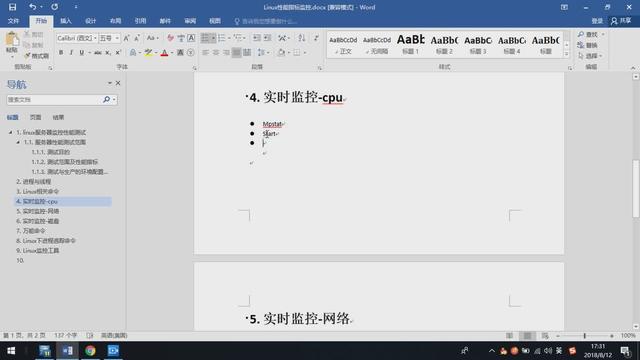Click the Redo icon in quick access toolbar
The height and width of the screenshot is (360, 640).
tap(54, 7)
